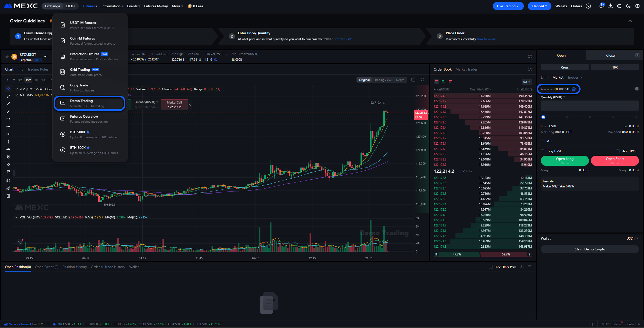The image size is (644, 328).
Task: Click Open Short demo button
Action: point(615,160)
